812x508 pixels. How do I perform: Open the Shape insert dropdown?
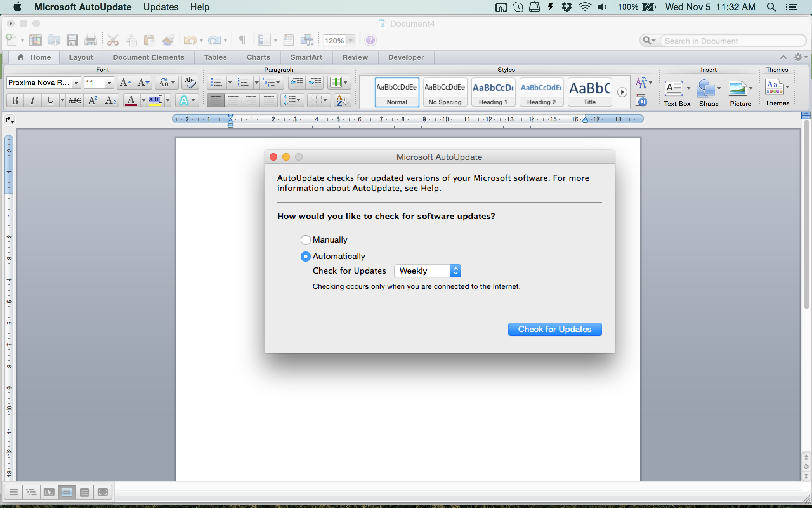point(719,88)
